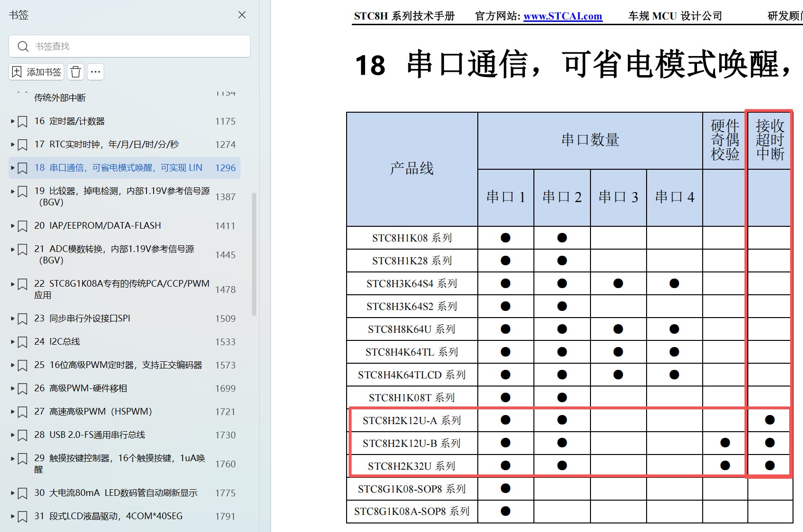Expand the 19 比较器 bookmark entry

[11, 191]
